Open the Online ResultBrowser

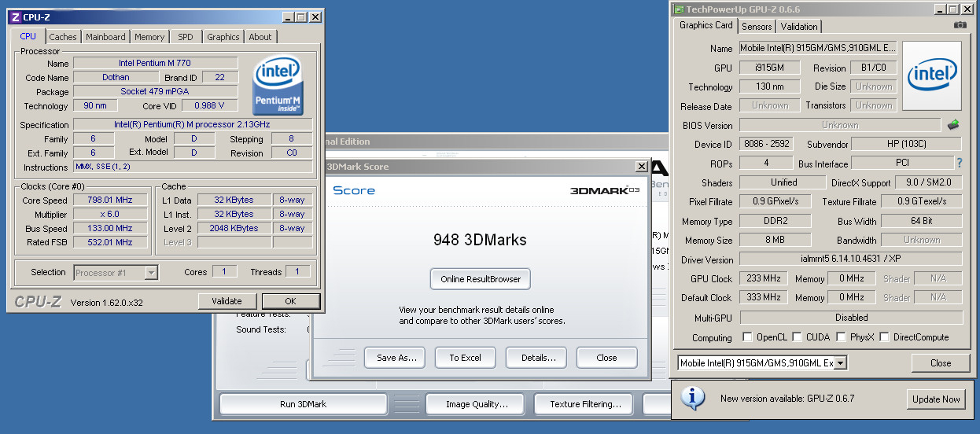481,278
